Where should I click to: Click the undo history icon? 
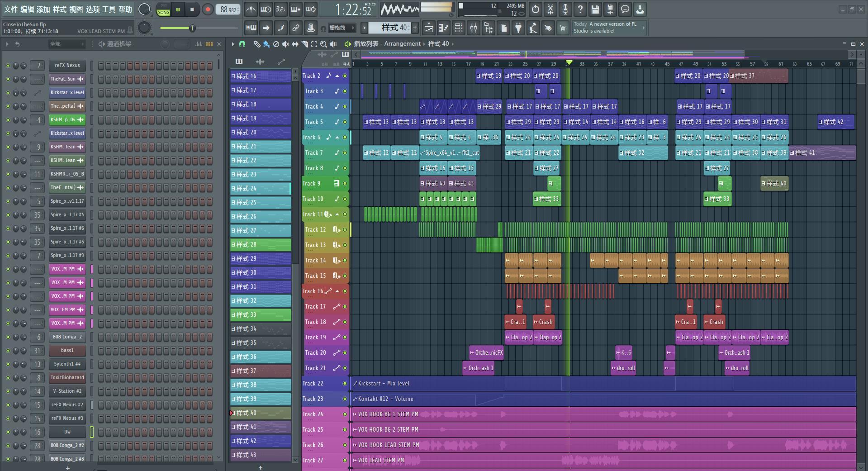point(536,9)
